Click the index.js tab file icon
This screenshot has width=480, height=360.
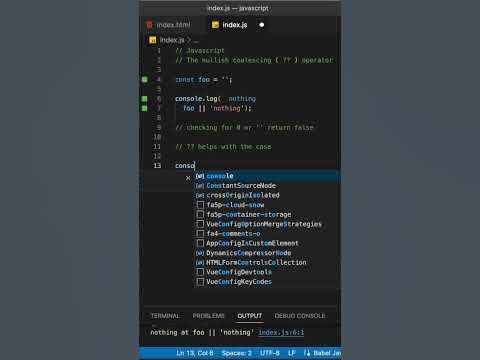click(215, 25)
